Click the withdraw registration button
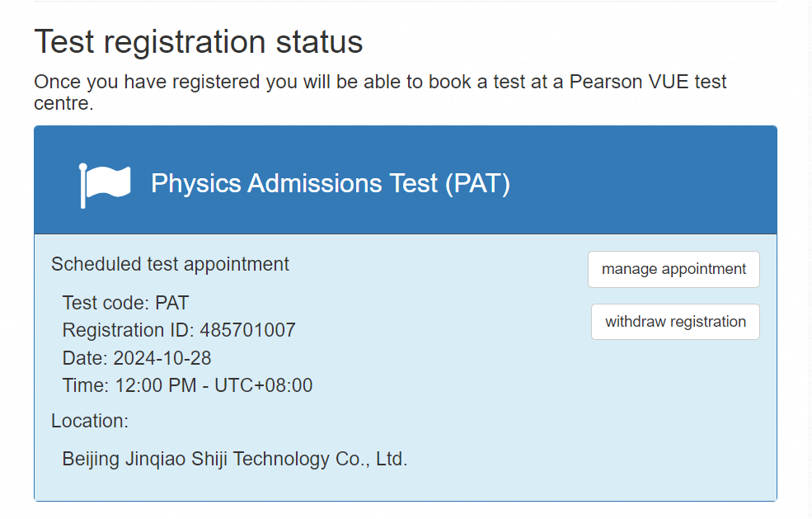This screenshot has height=519, width=812. pyautogui.click(x=675, y=322)
